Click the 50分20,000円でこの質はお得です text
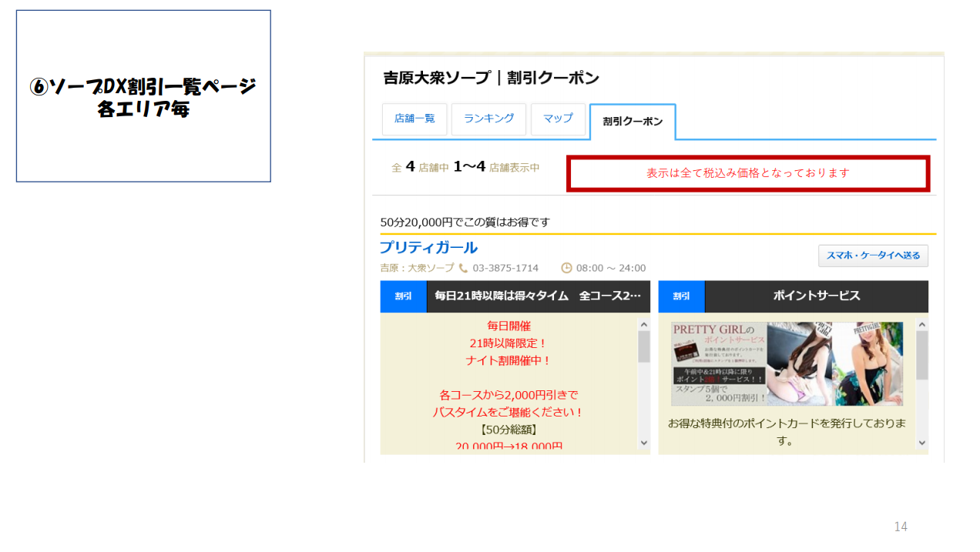The height and width of the screenshot is (552, 980). tap(465, 222)
